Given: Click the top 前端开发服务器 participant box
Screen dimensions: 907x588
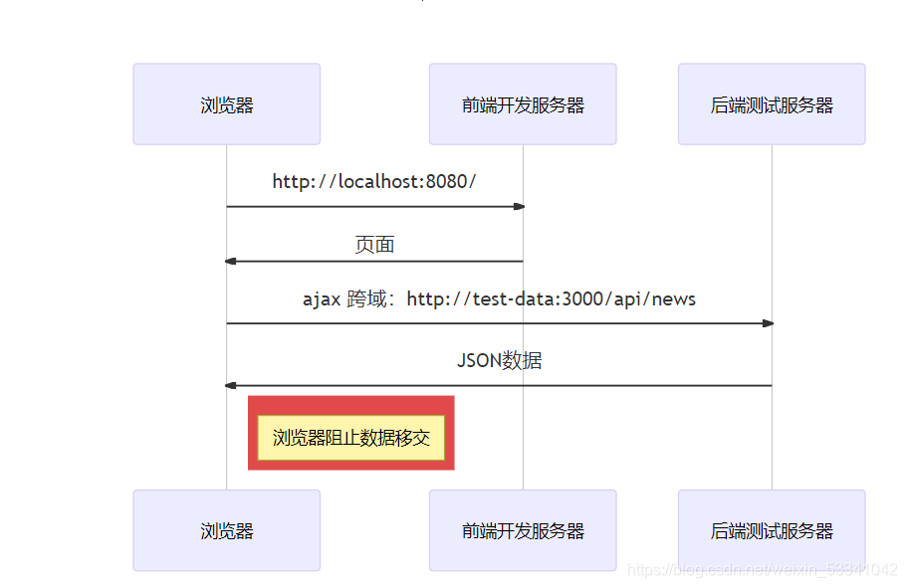Looking at the screenshot, I should pyautogui.click(x=523, y=104).
